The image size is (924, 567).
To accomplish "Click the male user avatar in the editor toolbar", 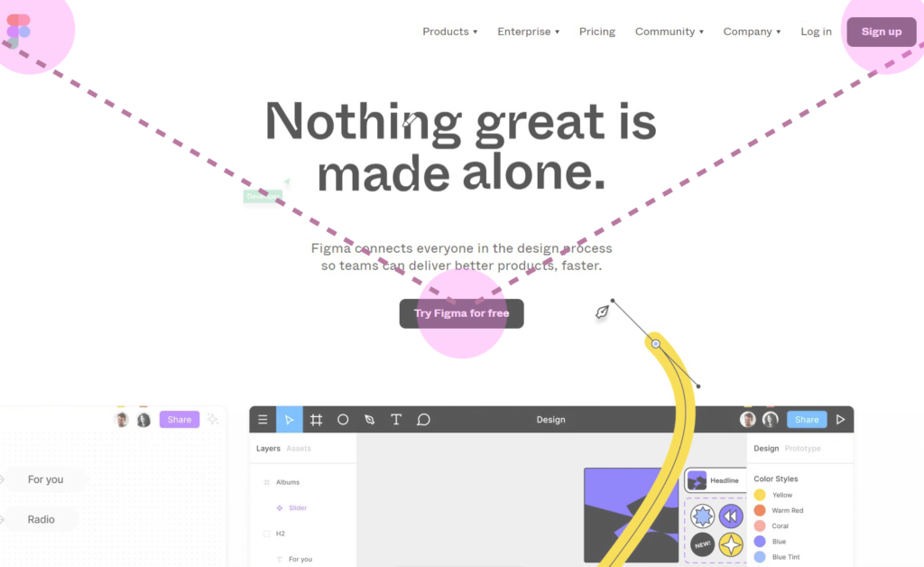I will [x=748, y=419].
